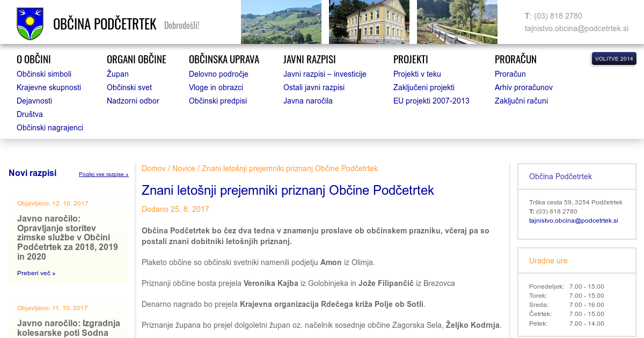Open Vloge in obrazci section
Image resolution: width=644 pixels, height=338 pixels.
pos(216,87)
